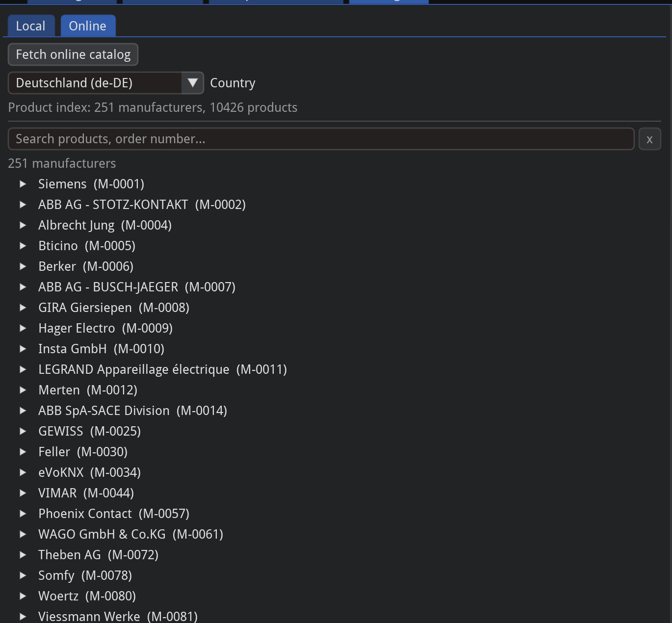Click Fetch online catalog button

pyautogui.click(x=73, y=54)
